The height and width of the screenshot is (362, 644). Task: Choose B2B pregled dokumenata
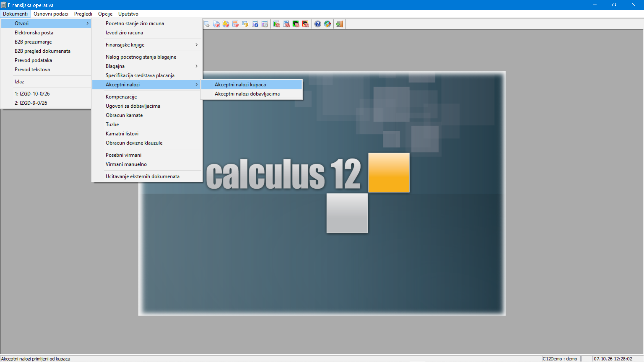click(x=46, y=51)
